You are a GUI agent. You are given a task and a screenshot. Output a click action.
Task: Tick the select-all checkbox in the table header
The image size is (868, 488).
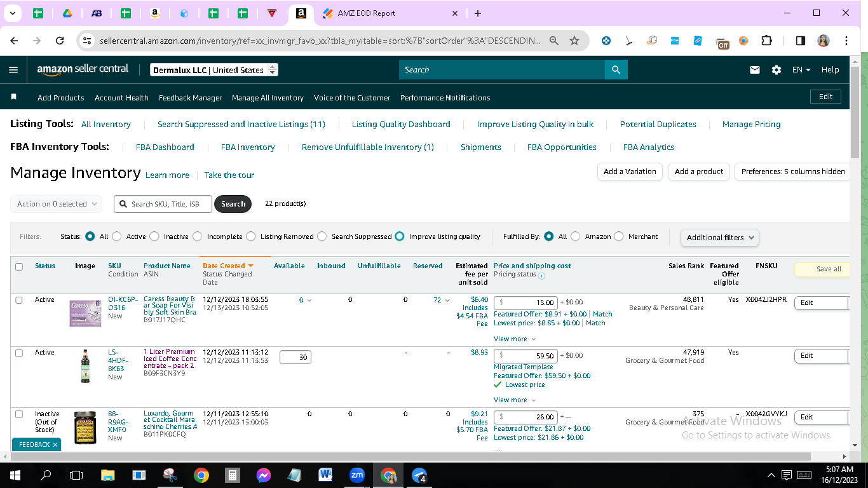(19, 267)
